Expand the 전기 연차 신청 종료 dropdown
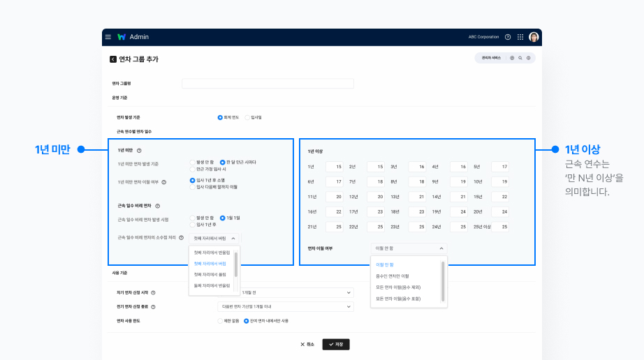The height and width of the screenshot is (360, 644). click(349, 306)
